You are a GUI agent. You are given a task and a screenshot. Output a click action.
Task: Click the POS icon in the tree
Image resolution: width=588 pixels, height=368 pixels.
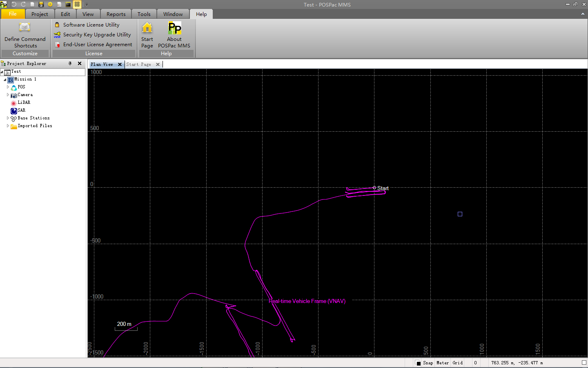[x=13, y=88]
